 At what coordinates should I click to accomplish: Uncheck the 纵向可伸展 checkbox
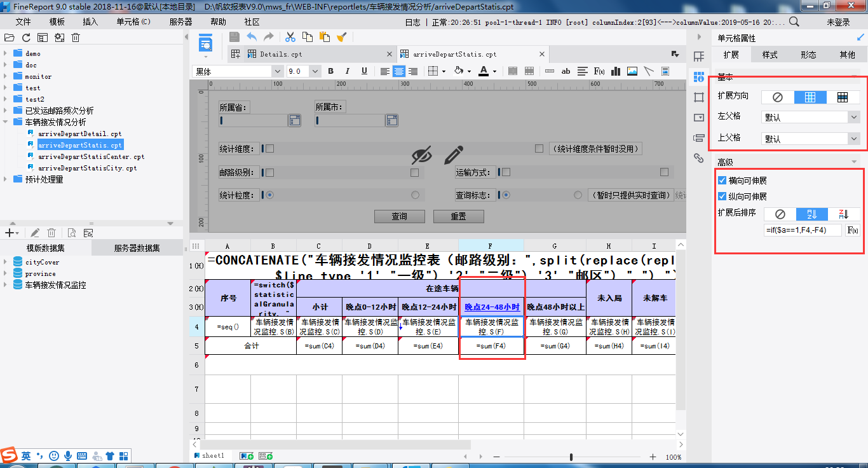pos(722,196)
